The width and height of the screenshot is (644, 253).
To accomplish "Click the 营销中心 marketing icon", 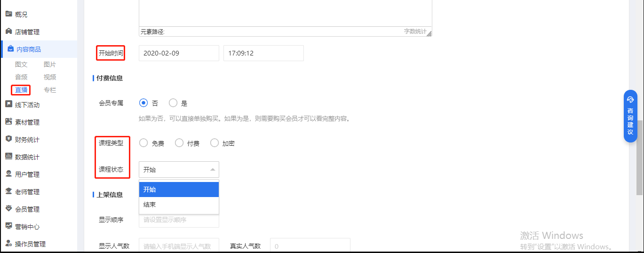I will (8, 226).
